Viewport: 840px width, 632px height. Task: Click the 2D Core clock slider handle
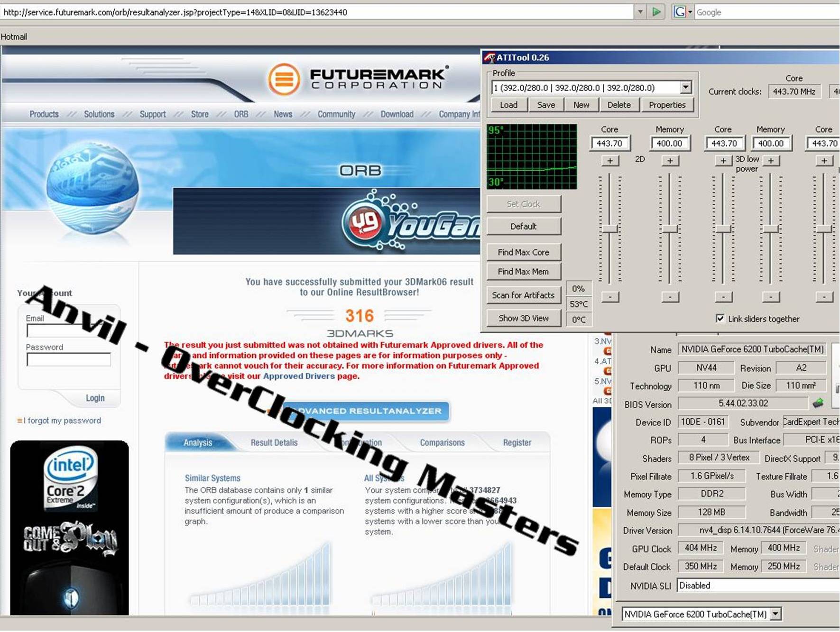610,229
